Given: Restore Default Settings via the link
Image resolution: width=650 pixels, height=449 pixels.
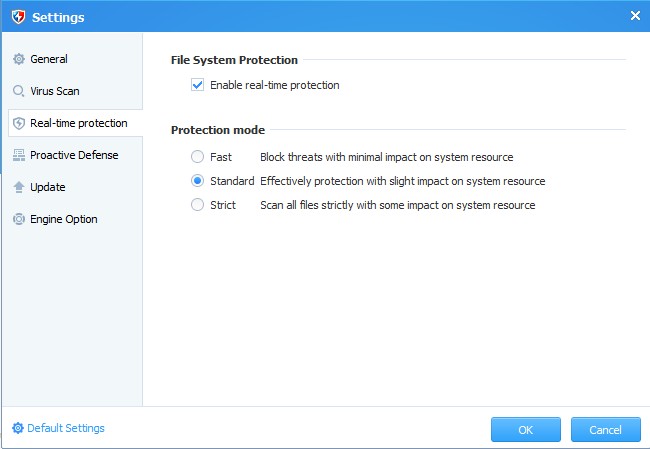Looking at the screenshot, I should tap(66, 428).
